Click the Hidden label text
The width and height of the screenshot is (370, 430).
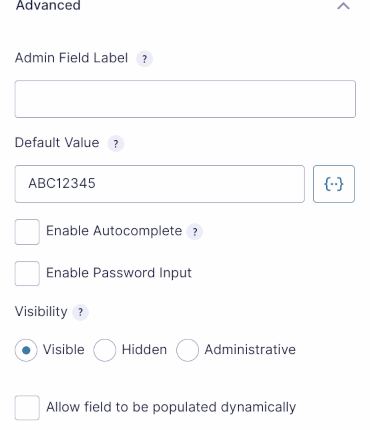144,350
